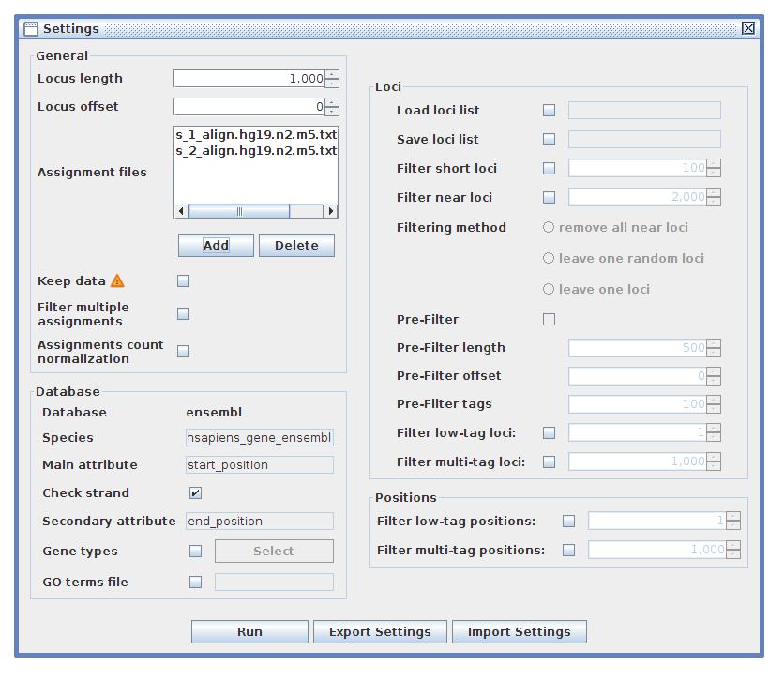The height and width of the screenshot is (681, 784).
Task: Click the Run button
Action: (x=249, y=631)
